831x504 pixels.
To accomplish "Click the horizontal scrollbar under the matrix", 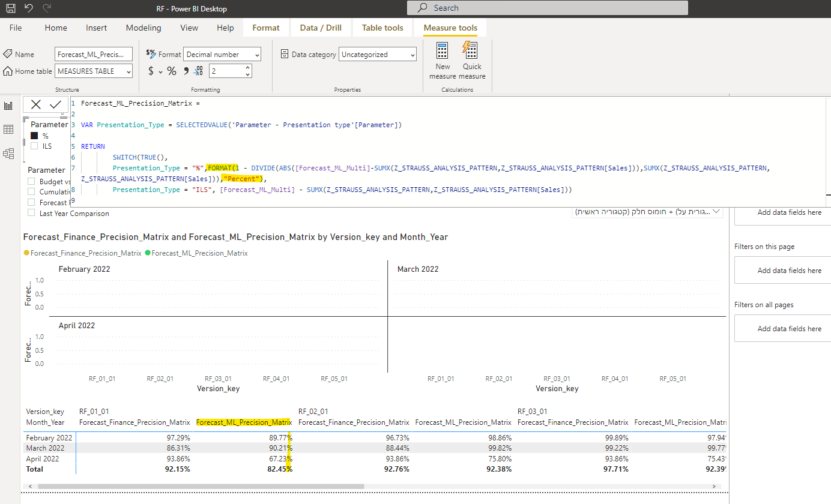I will (201, 486).
